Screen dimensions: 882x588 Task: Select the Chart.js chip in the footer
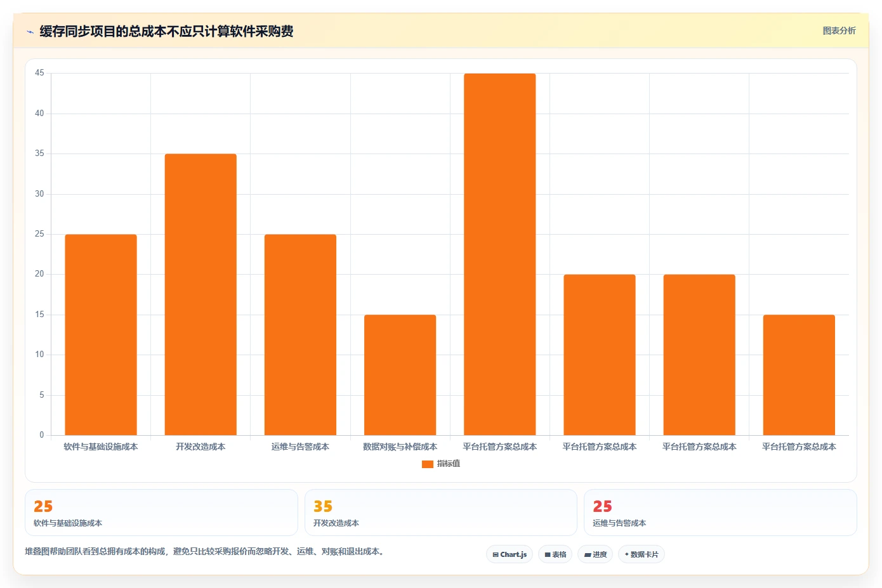(x=510, y=554)
